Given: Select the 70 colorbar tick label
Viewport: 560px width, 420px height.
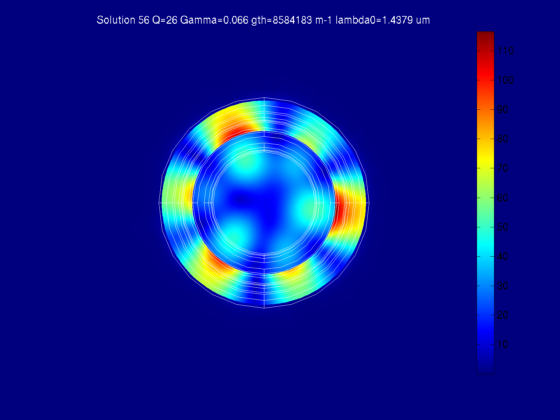Looking at the screenshot, I should click(x=502, y=168).
